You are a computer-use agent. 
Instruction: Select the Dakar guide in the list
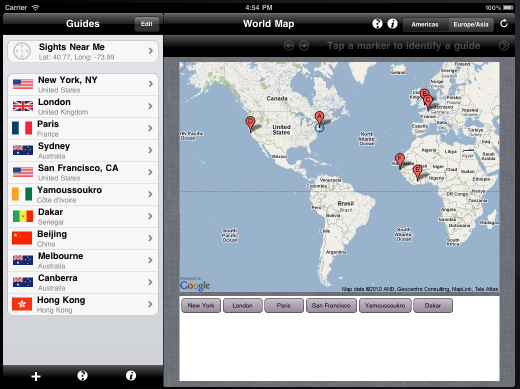coord(83,216)
